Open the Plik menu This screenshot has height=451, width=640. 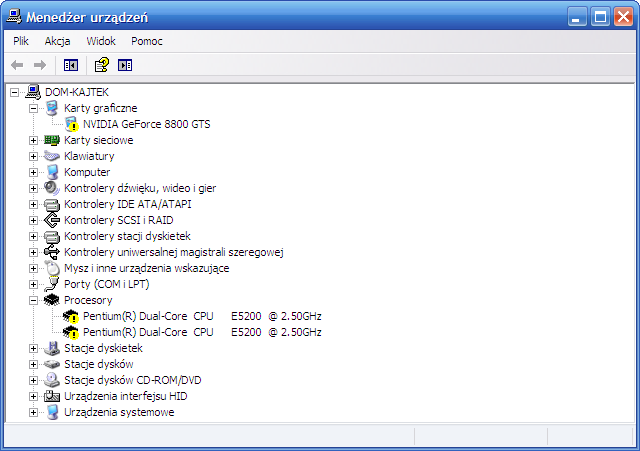click(x=21, y=41)
